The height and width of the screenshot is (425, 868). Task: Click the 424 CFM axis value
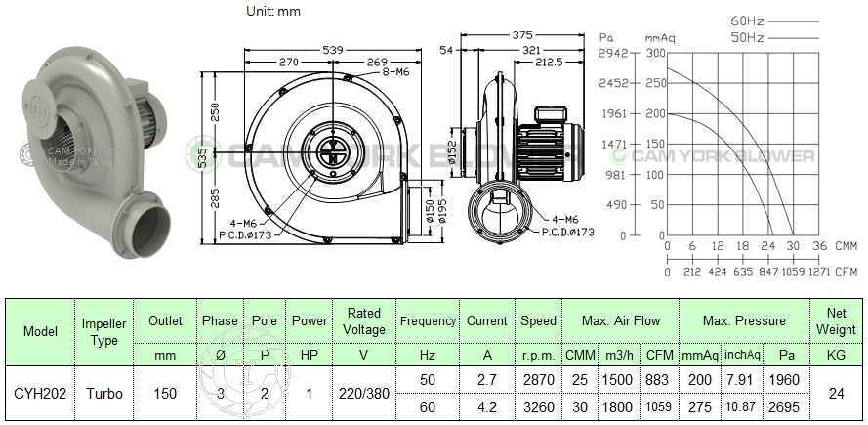pos(718,272)
